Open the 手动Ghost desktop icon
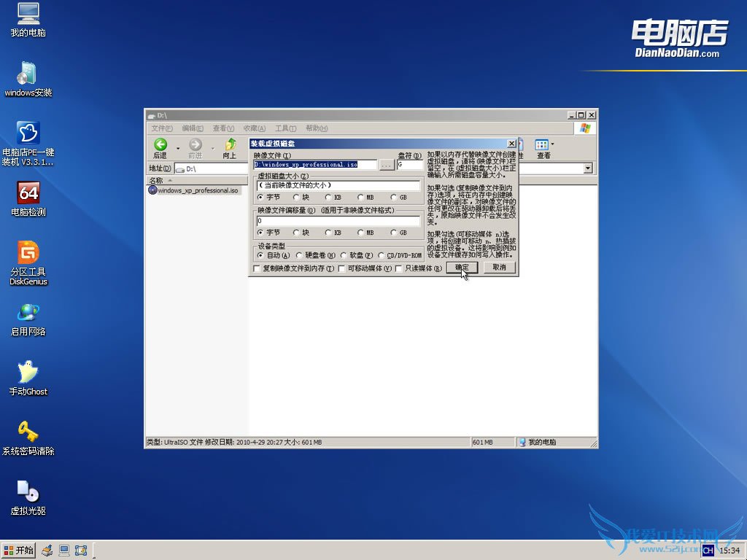747x560 pixels. 28,373
